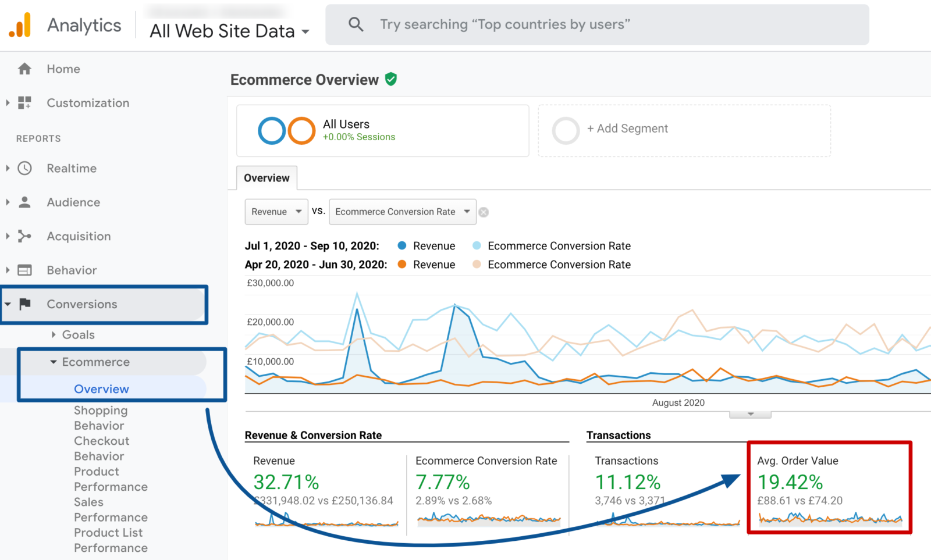Click the Acquisition branching icon
931x560 pixels.
tap(24, 236)
